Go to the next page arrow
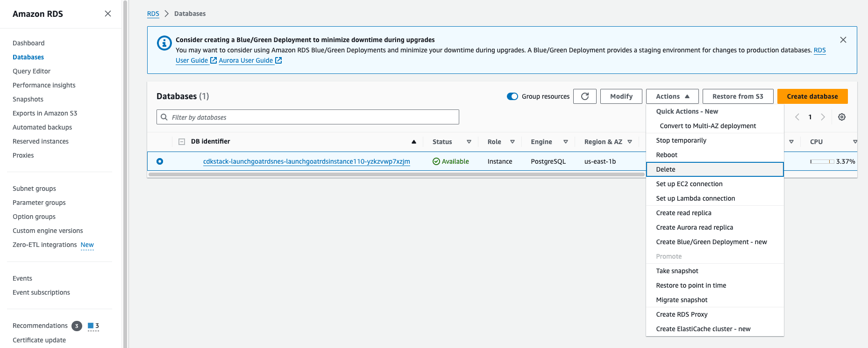Viewport: 868px width, 348px height. (823, 117)
